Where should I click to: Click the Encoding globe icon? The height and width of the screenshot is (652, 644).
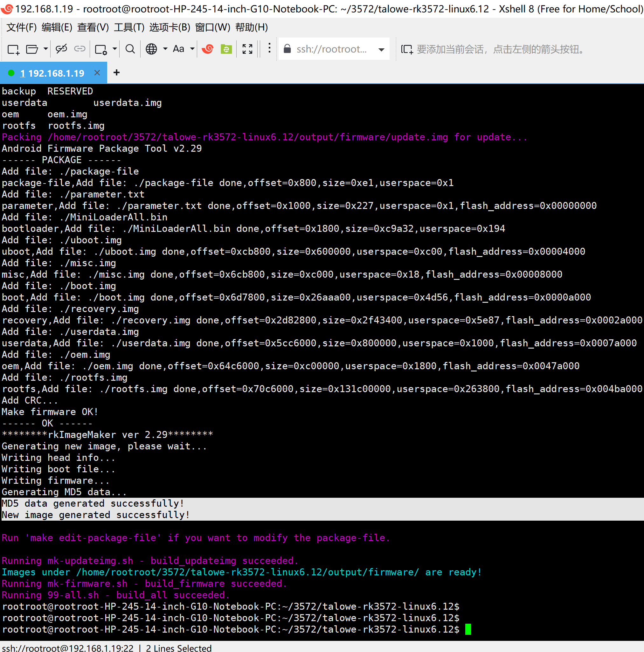pyautogui.click(x=151, y=49)
